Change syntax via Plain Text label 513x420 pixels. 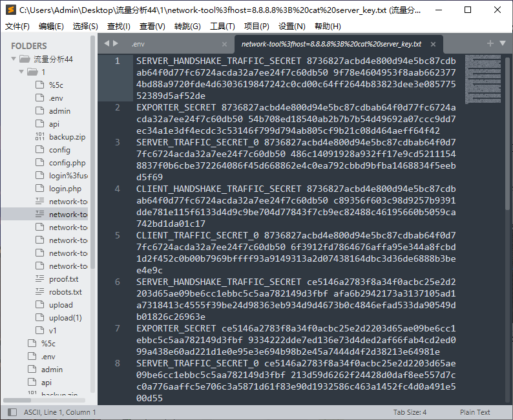coord(475,412)
